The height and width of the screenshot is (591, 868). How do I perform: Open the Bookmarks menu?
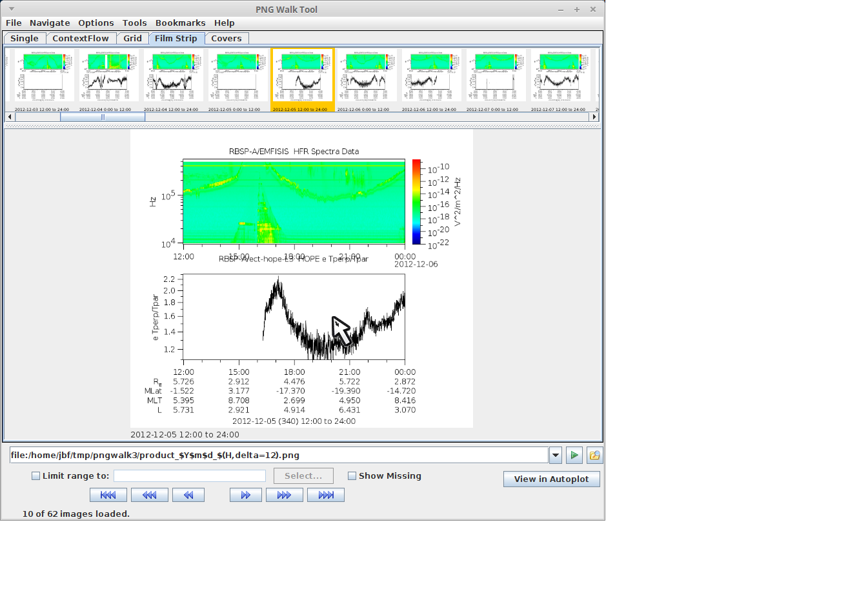point(180,23)
